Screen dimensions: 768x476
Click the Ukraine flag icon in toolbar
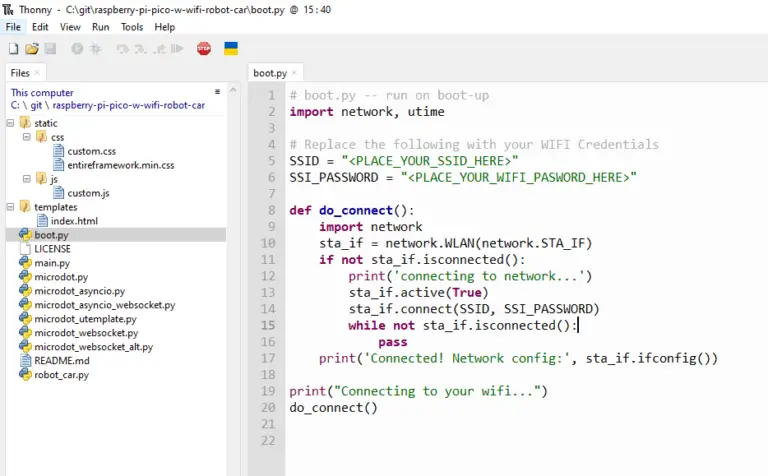tap(231, 48)
